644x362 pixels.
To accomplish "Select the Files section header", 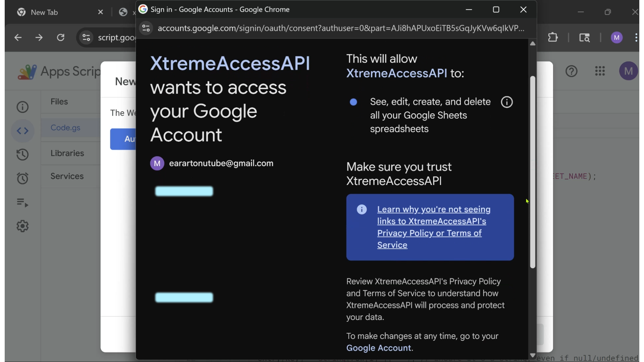I will click(x=59, y=102).
